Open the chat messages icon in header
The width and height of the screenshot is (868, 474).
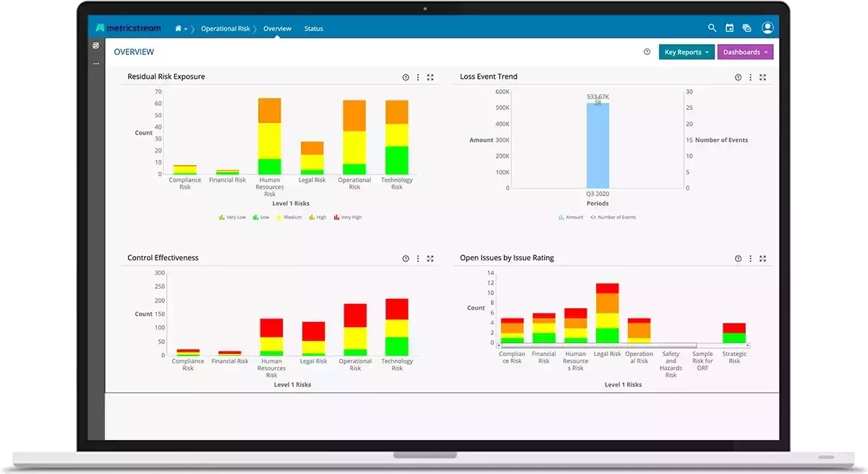click(x=746, y=28)
